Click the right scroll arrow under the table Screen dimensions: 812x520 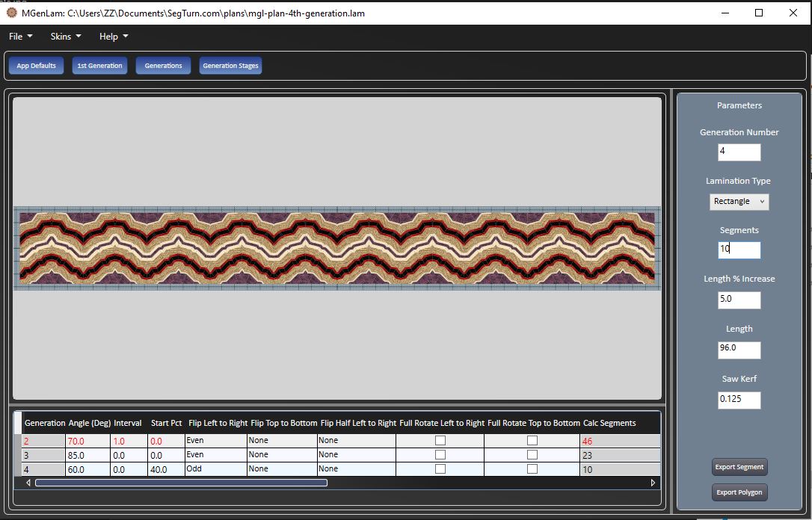coord(653,483)
